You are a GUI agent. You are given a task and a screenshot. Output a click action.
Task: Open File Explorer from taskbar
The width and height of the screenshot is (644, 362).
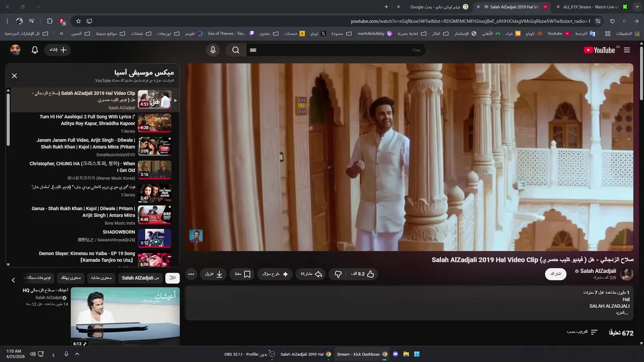(x=406, y=354)
